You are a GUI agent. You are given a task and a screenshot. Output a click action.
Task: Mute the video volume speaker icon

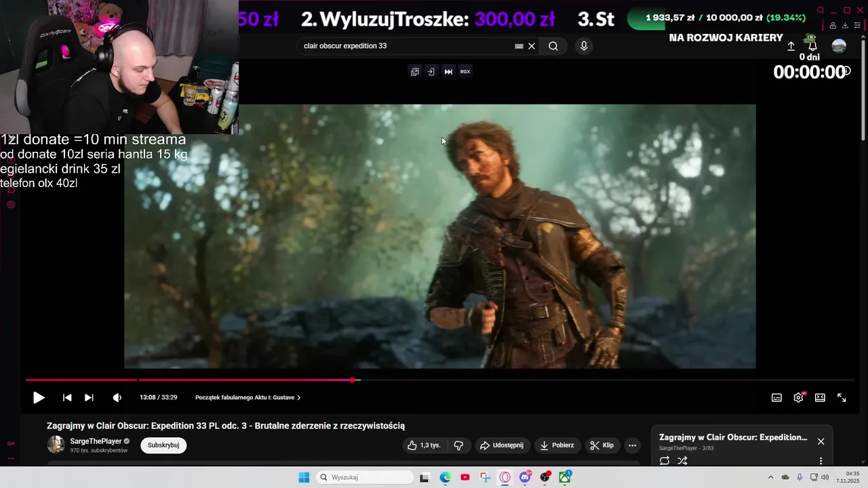tap(117, 398)
